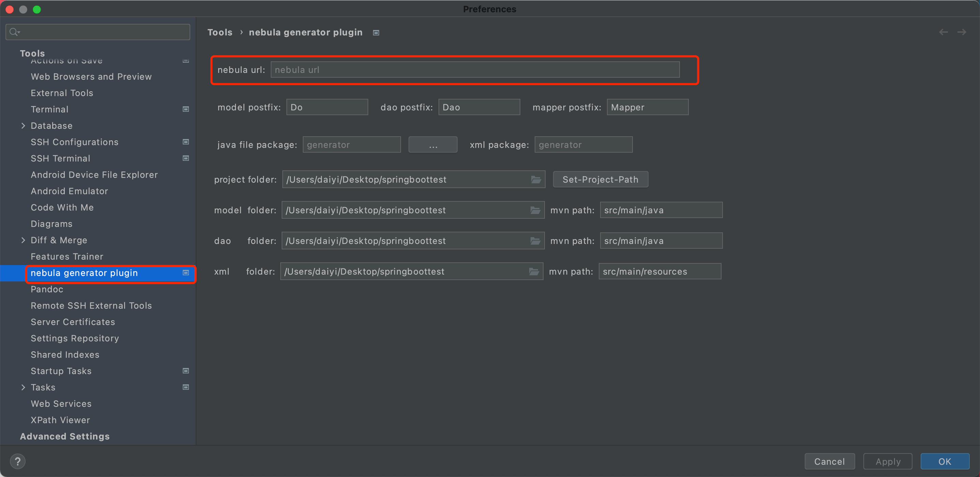Expand the Diff & Merge section
Image resolution: width=980 pixels, height=477 pixels.
(23, 240)
